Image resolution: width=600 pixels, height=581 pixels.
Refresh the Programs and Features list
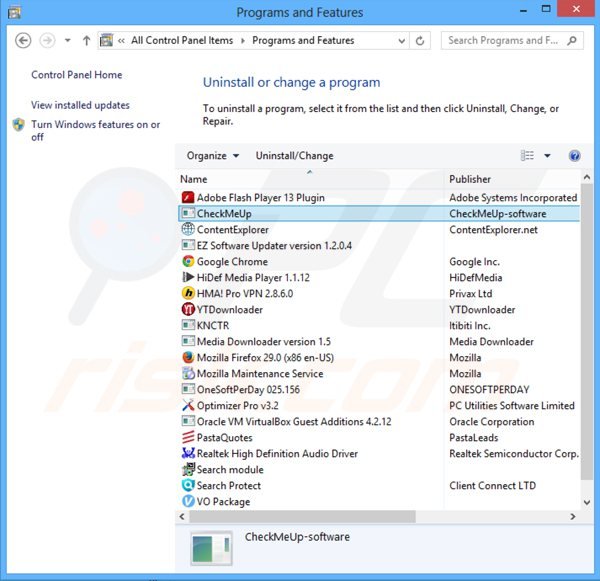(x=420, y=41)
